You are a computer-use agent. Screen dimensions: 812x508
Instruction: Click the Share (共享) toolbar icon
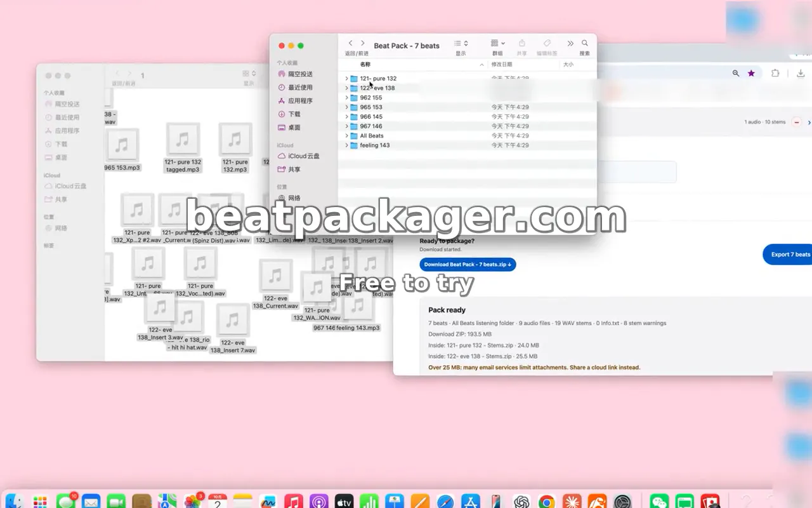click(x=522, y=43)
